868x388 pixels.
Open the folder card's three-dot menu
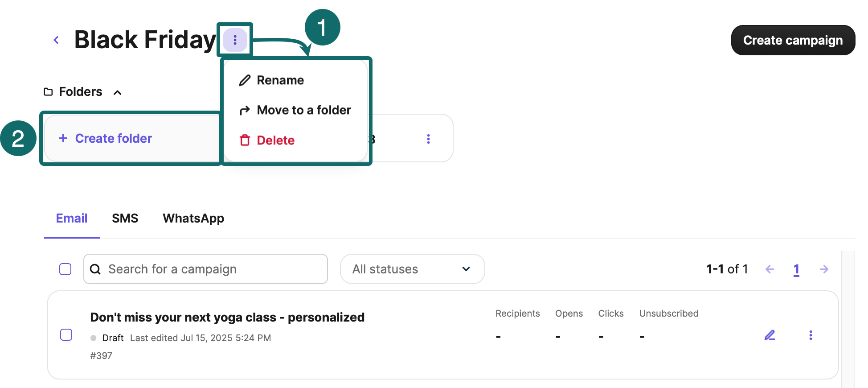pyautogui.click(x=428, y=139)
